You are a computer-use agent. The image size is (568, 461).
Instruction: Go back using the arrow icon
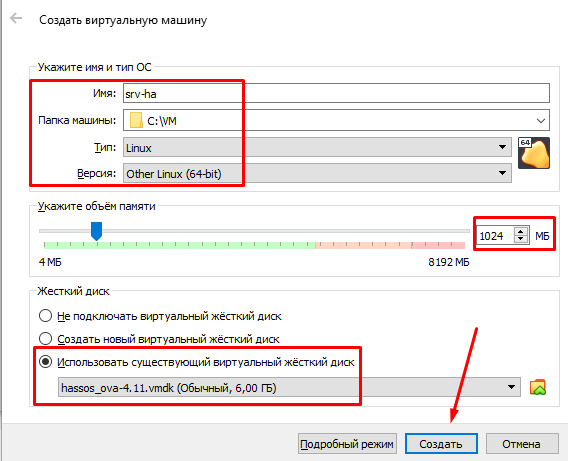[x=16, y=18]
